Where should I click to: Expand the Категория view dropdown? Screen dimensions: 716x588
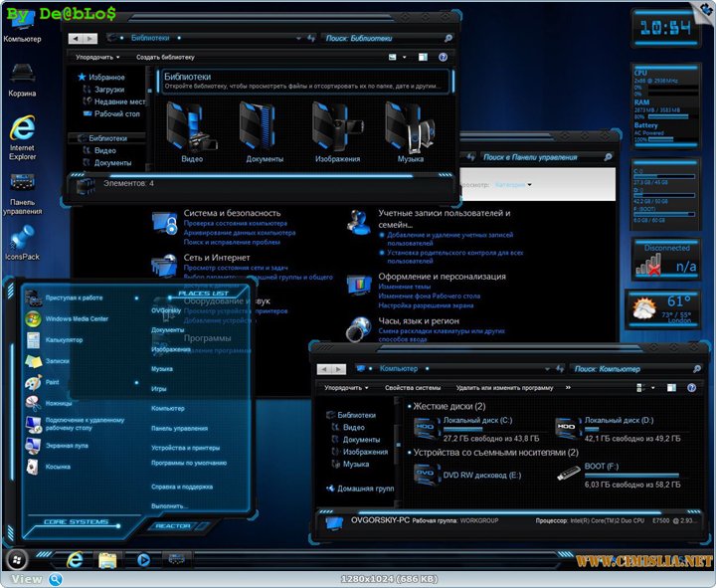pyautogui.click(x=513, y=185)
